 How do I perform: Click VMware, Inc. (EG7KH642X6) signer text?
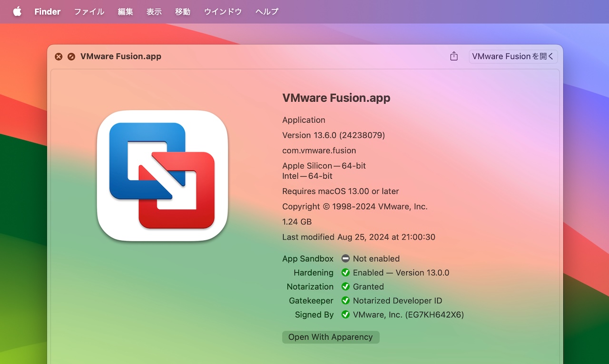[x=408, y=315]
